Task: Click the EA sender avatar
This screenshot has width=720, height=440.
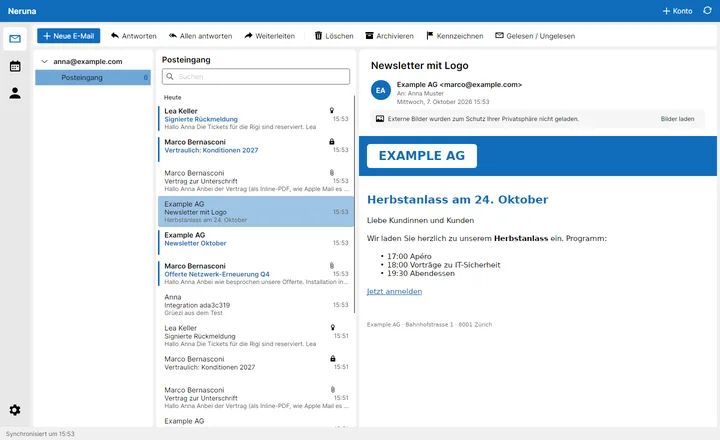Action: coord(381,90)
